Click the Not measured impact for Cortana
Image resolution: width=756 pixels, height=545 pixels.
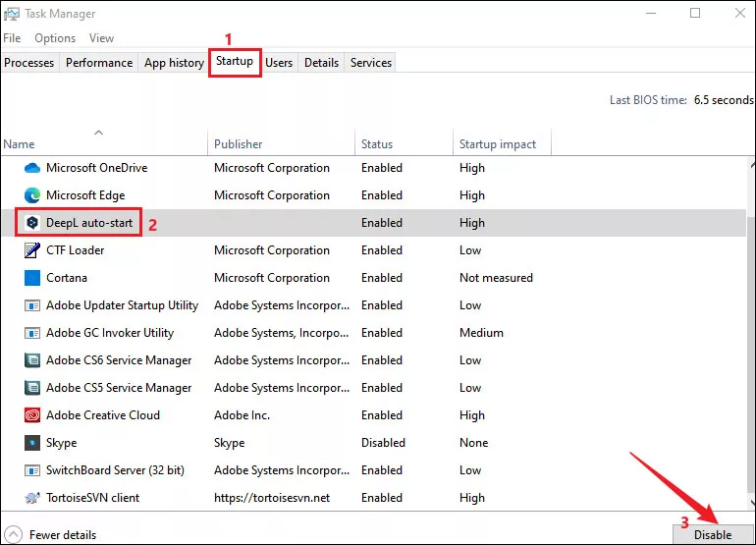[x=496, y=278]
